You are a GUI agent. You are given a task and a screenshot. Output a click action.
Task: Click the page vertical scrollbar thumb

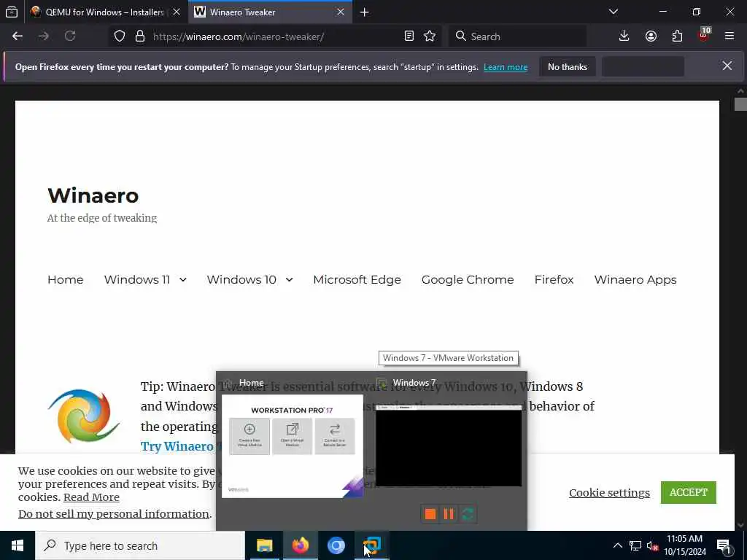point(740,104)
